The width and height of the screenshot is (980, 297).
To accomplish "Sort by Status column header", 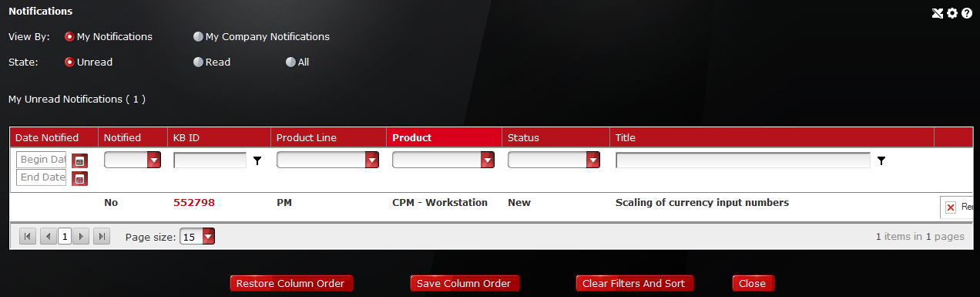I will [523, 137].
